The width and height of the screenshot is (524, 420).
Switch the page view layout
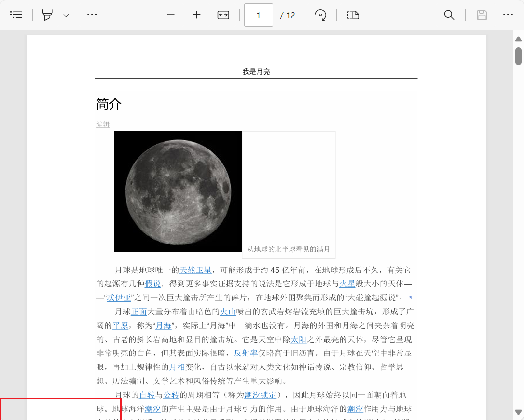pos(353,15)
